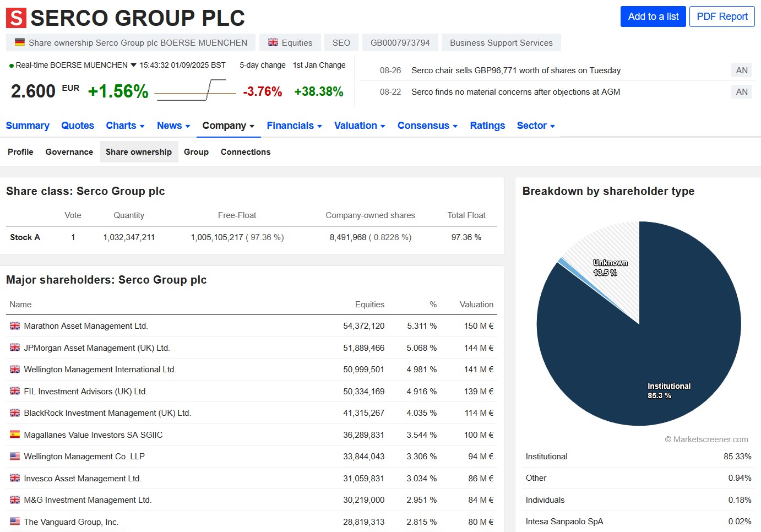Select the Share ownership sub-tab
The height and width of the screenshot is (532, 761).
[139, 152]
